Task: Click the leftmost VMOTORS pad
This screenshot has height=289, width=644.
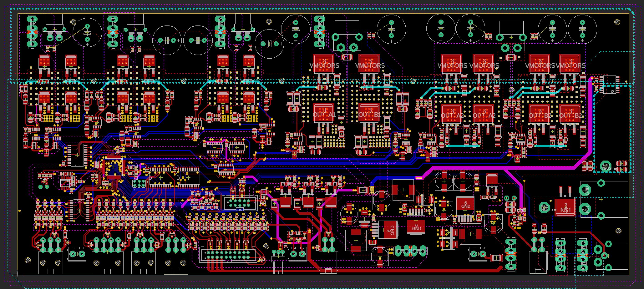Action: [x=324, y=63]
